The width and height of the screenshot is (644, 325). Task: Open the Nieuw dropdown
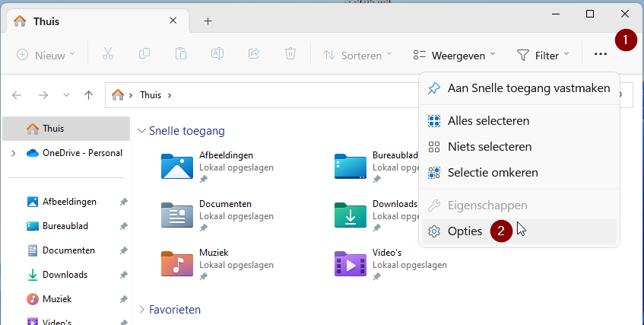(x=46, y=55)
